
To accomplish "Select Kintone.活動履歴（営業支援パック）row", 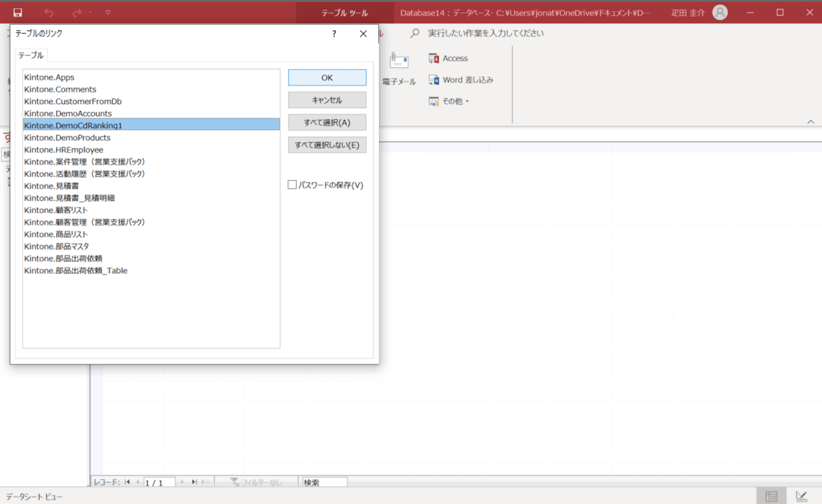I will click(x=151, y=174).
